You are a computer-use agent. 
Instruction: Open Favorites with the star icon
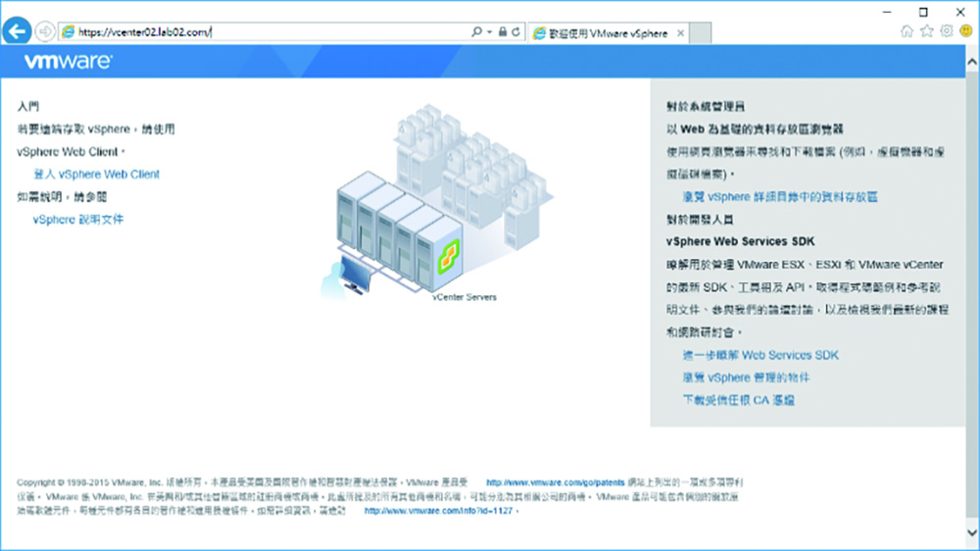click(x=927, y=31)
